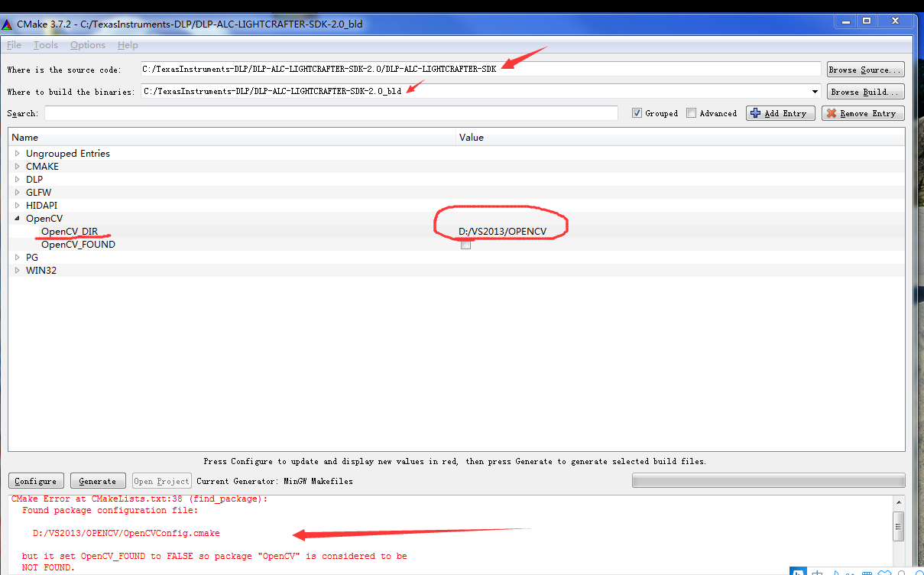
Task: Expand the PG group
Action: pos(18,258)
